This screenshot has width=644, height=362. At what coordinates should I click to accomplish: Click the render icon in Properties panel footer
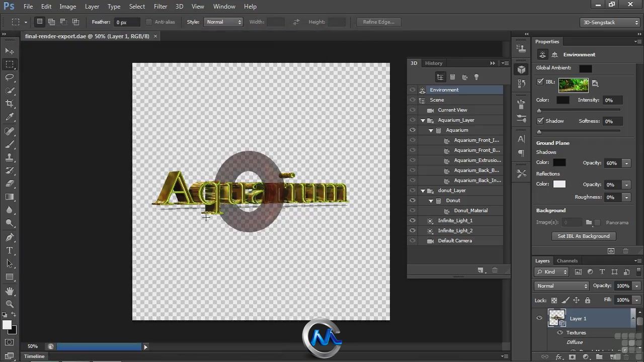pyautogui.click(x=611, y=251)
